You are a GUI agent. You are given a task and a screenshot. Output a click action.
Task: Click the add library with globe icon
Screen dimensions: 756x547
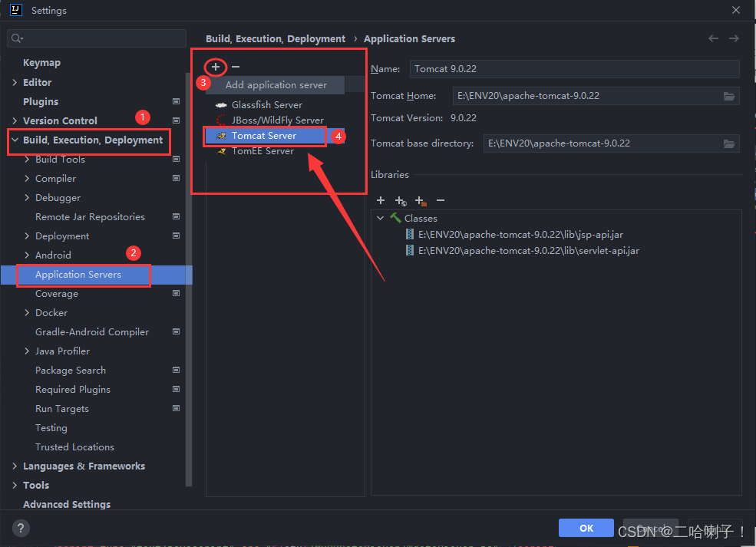pyautogui.click(x=400, y=200)
